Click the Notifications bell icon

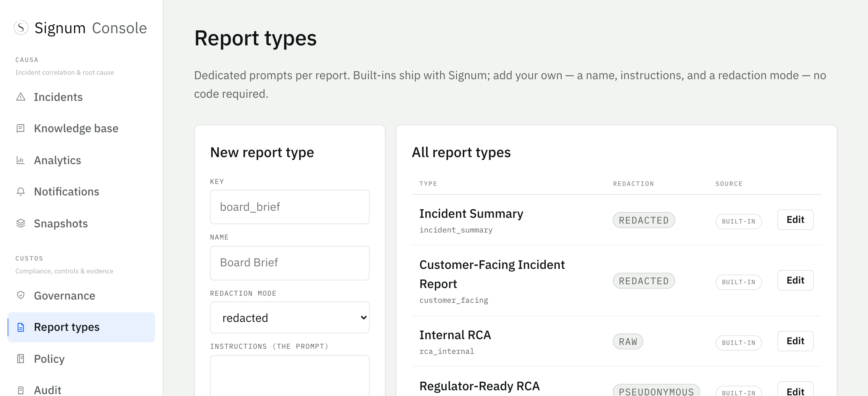20,191
